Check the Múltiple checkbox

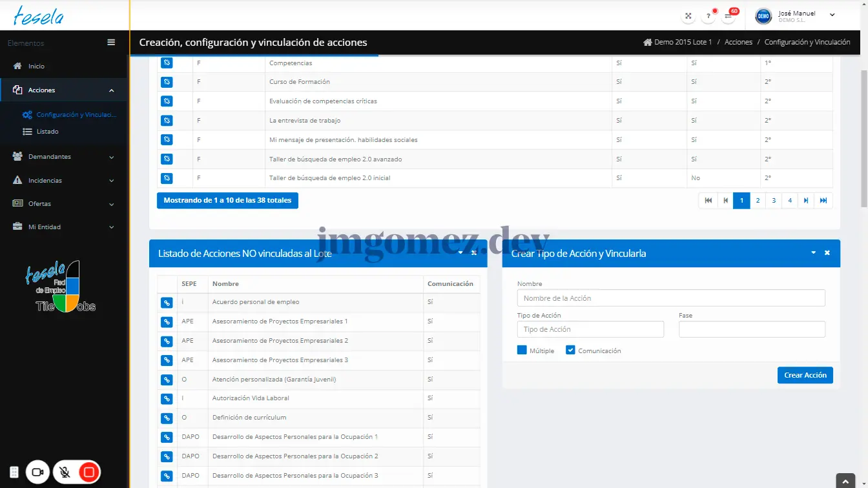522,351
